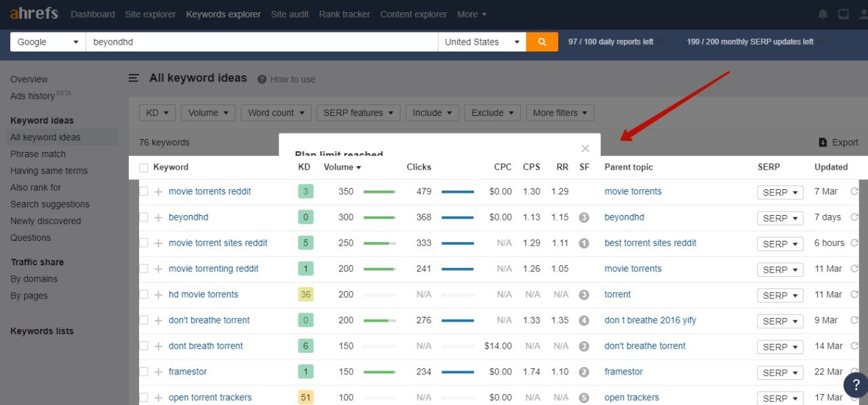This screenshot has width=868, height=405.
Task: Open the More filters dropdown
Action: click(560, 113)
